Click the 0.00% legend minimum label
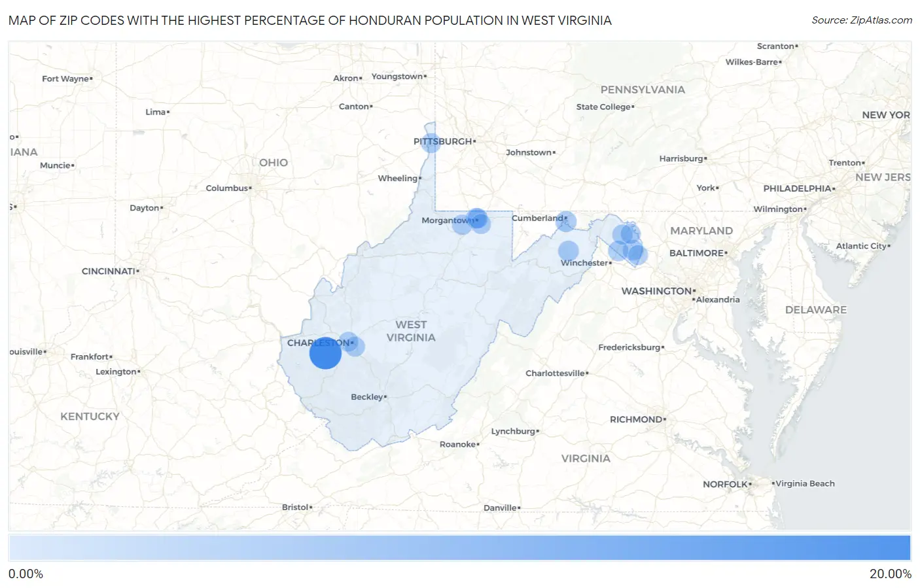This screenshot has width=920, height=588. point(26,574)
